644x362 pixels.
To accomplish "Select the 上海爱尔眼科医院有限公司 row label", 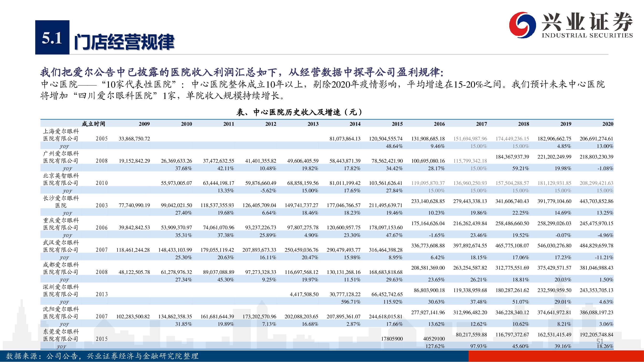I will point(61,135).
